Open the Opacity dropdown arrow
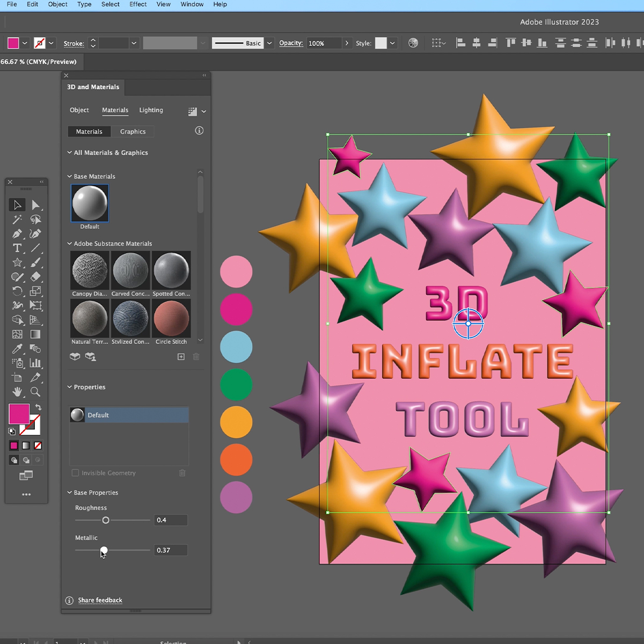Image resolution: width=644 pixels, height=644 pixels. pos(347,43)
